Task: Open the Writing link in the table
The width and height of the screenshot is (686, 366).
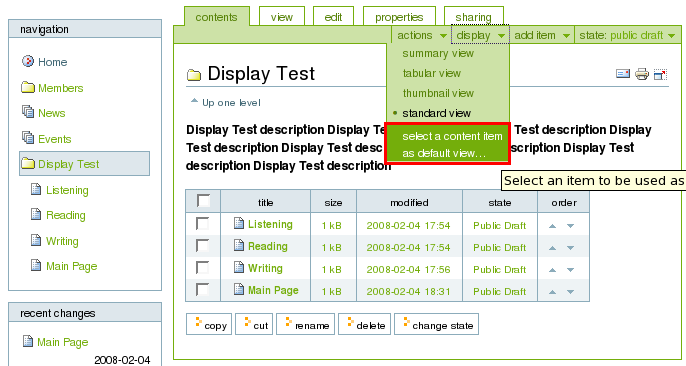Action: (x=265, y=268)
